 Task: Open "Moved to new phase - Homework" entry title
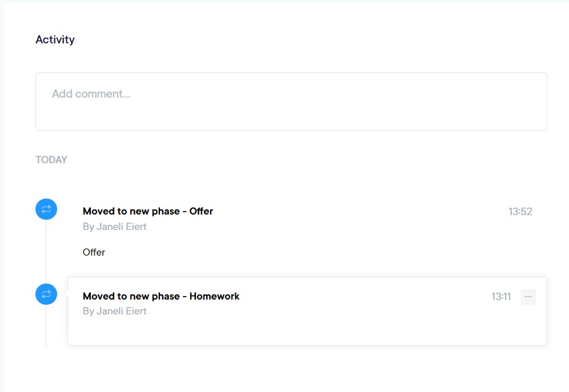click(x=161, y=296)
